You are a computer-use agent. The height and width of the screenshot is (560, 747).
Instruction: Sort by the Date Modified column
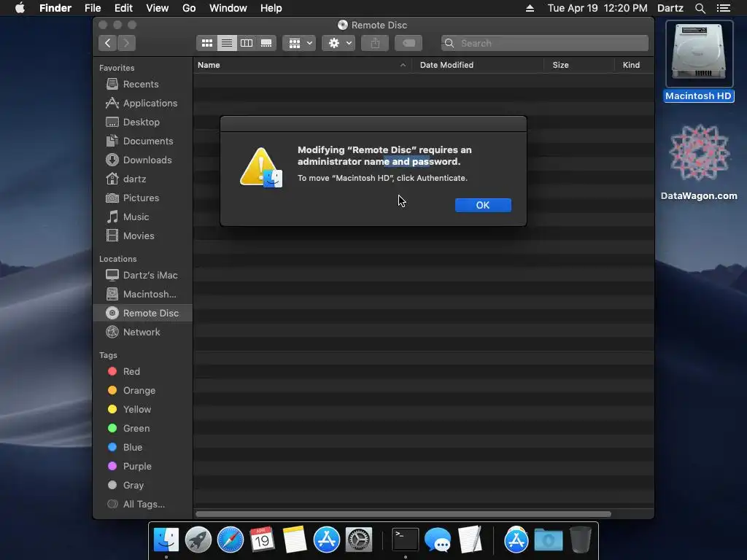pyautogui.click(x=477, y=65)
